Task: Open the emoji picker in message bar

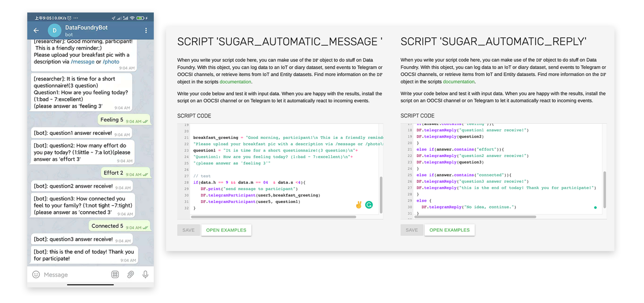Action: pos(36,275)
